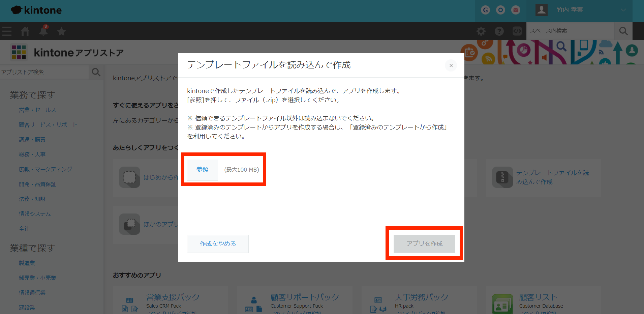Image resolution: width=644 pixels, height=314 pixels.
Task: Open the favorites star icon
Action: [61, 31]
